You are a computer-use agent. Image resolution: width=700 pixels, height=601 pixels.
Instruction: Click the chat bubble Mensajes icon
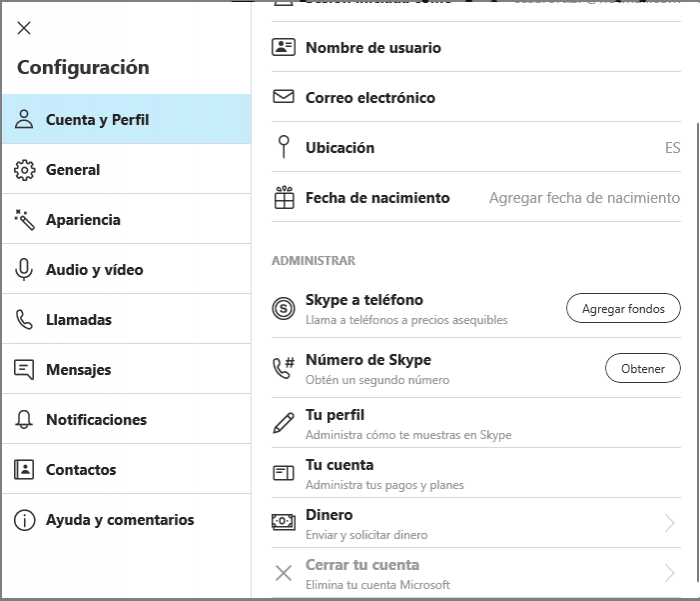(24, 370)
